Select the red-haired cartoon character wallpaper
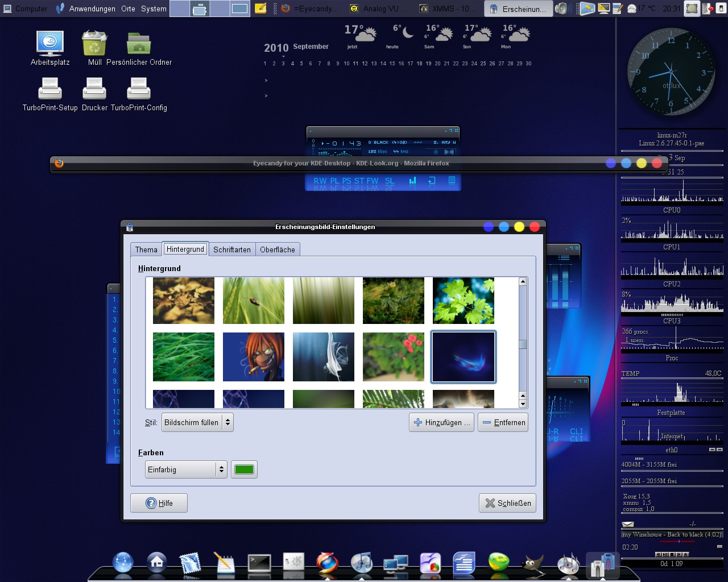This screenshot has height=582, width=728. 254,357
